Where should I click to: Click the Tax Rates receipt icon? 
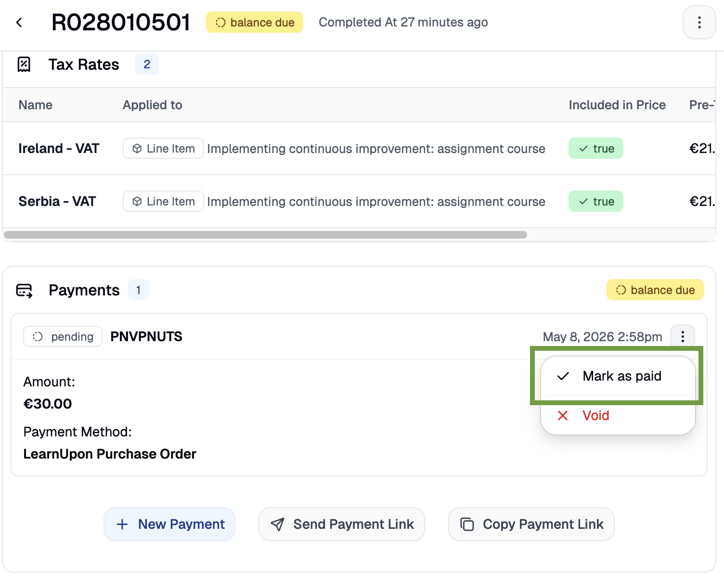(24, 64)
